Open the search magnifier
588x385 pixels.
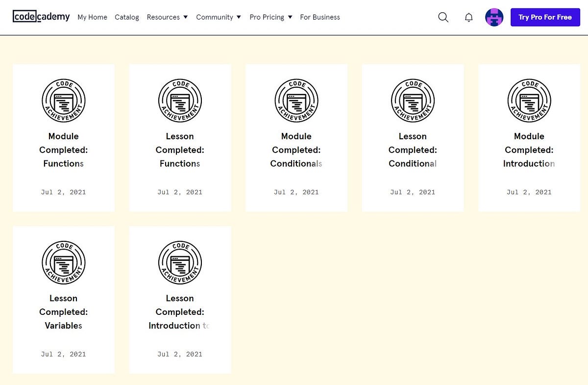(x=443, y=17)
